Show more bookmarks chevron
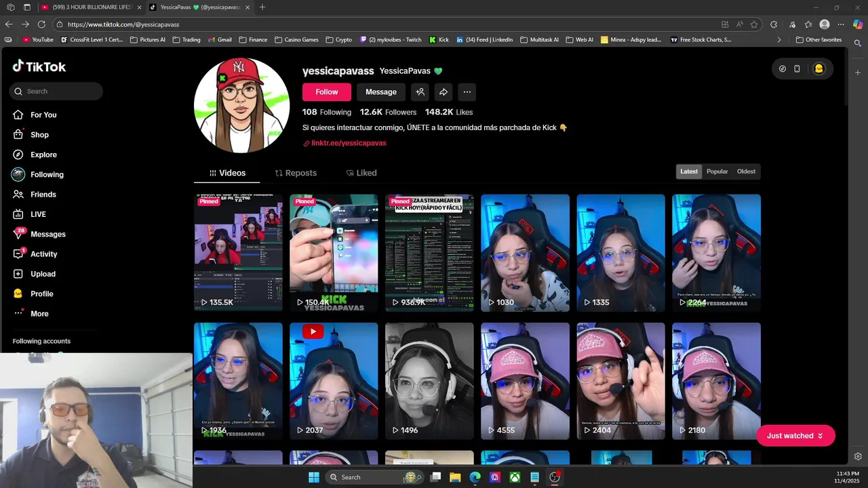The height and width of the screenshot is (488, 868). tap(778, 39)
